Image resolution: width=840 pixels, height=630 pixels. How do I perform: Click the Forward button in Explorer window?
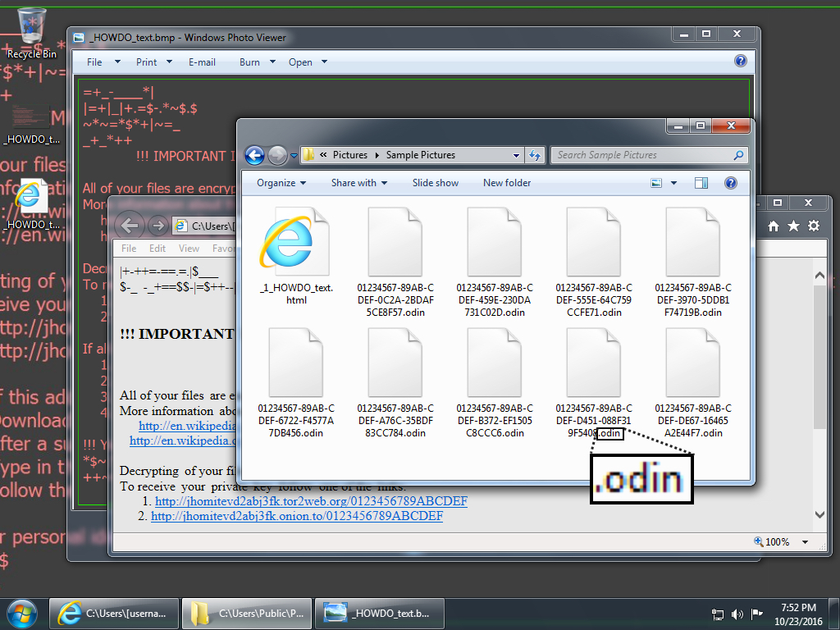coord(277,155)
